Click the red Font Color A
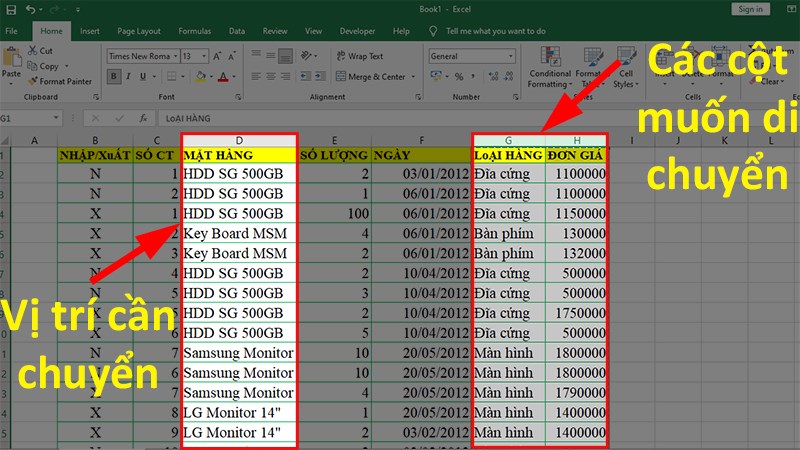This screenshot has width=800, height=450. 223,77
